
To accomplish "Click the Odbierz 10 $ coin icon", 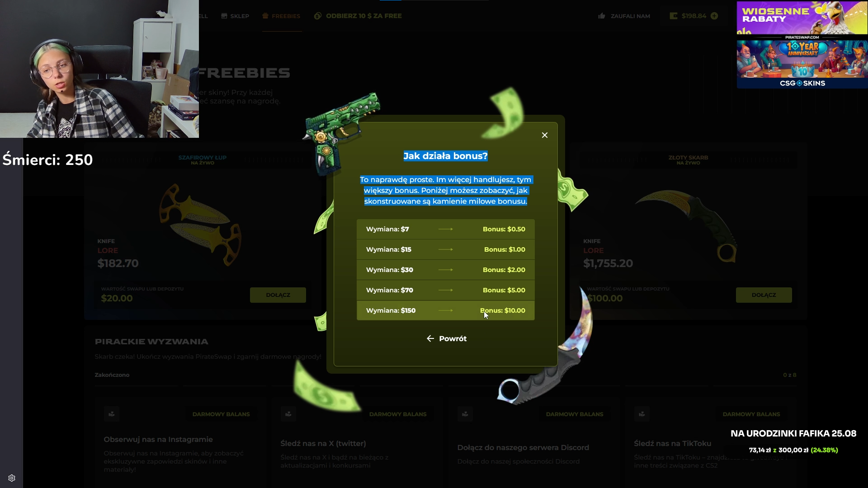I will pos(318,16).
